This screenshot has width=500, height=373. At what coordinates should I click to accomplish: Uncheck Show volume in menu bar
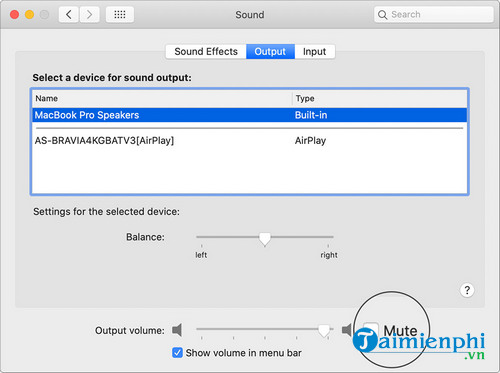[x=177, y=353]
